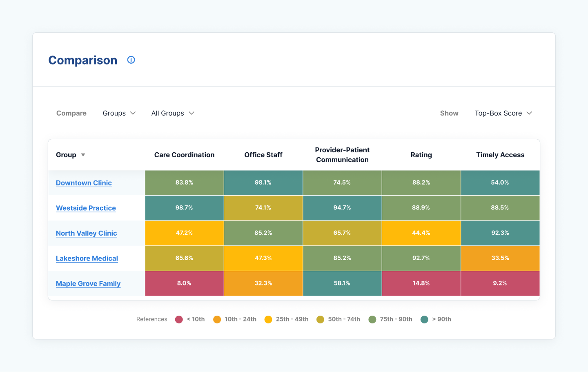Select the 88.2% cell
588x372 pixels.
[x=421, y=183]
